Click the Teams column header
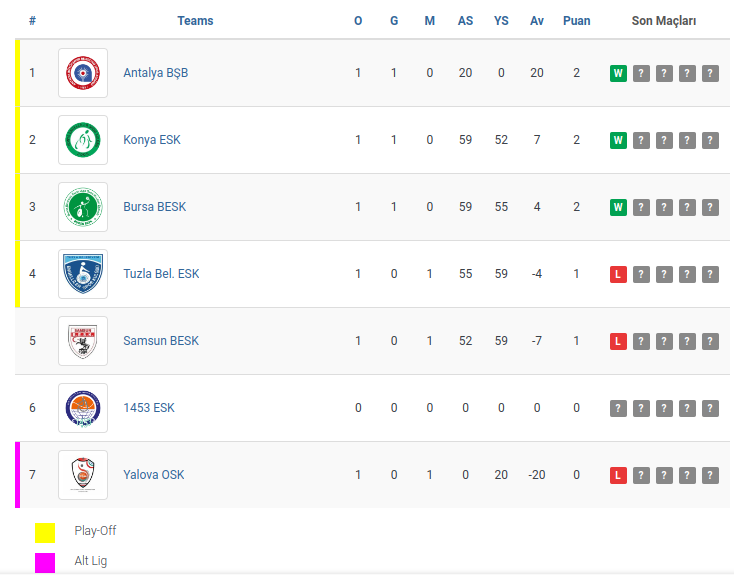This screenshot has width=734, height=575. coord(195,21)
